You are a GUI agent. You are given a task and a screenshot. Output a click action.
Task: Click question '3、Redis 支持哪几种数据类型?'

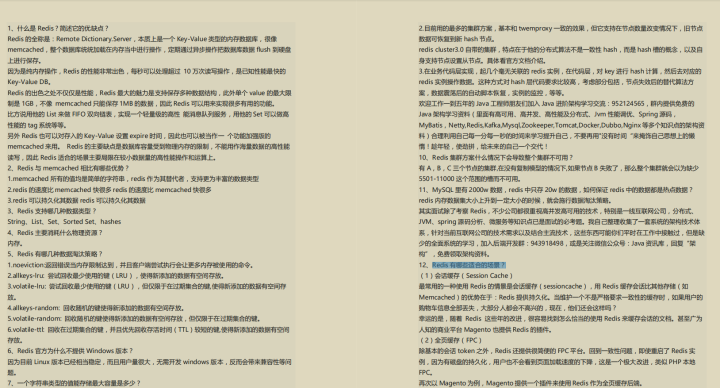52,211
